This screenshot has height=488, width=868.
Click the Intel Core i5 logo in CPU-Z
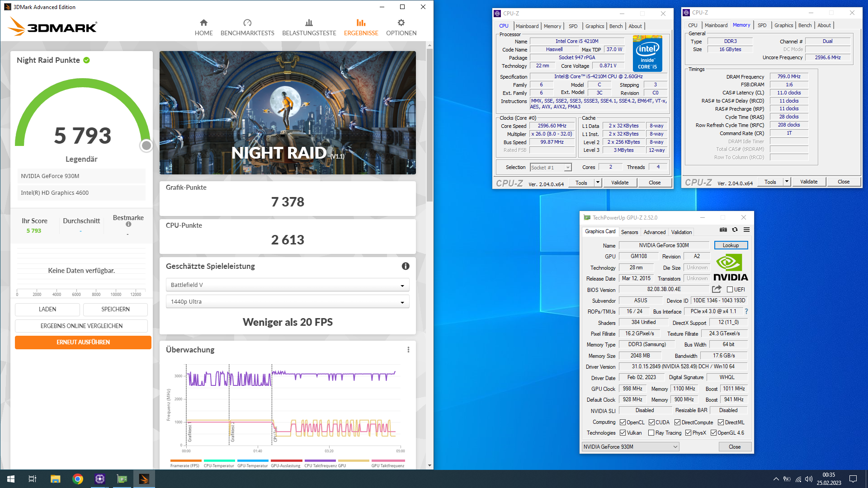[647, 53]
